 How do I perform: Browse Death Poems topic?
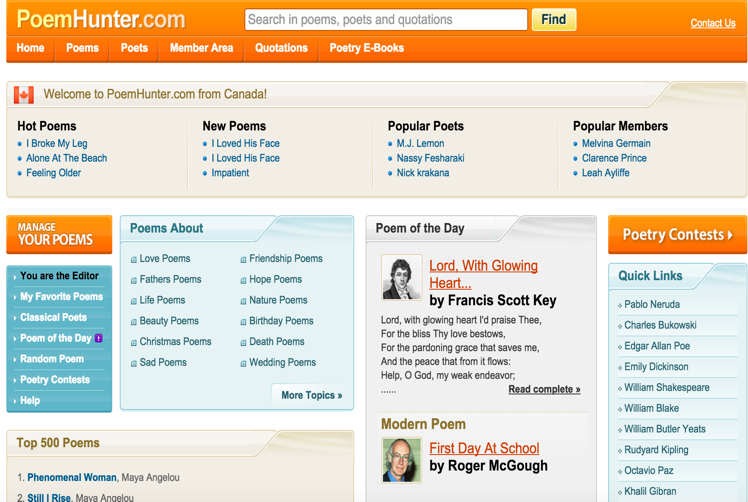pos(277,342)
